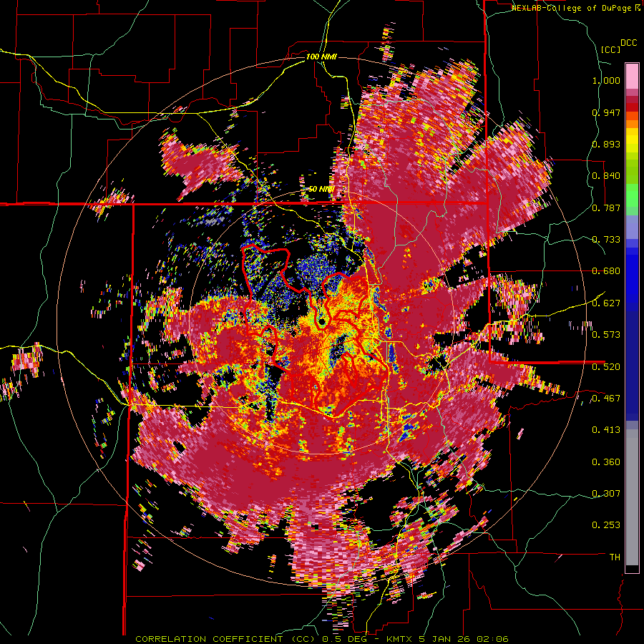Select the 0.733 legend value
The width and height of the screenshot is (644, 644).
click(x=606, y=240)
